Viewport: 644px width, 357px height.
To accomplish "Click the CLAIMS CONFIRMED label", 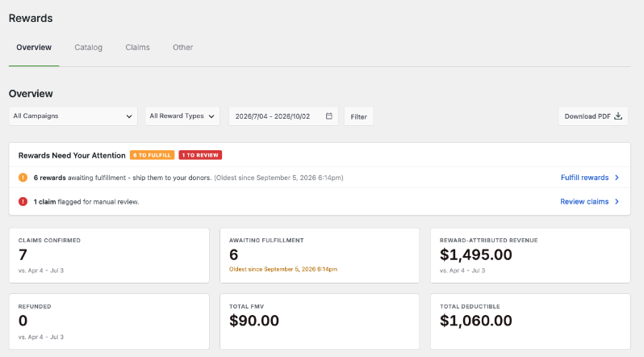I will tap(49, 241).
